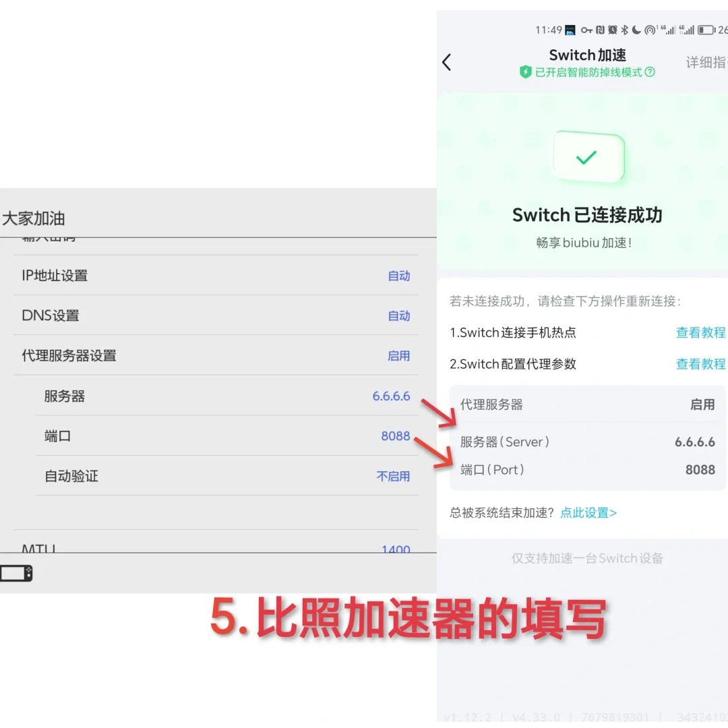728x728 pixels.
Task: Open the 详细指南 link at top right
Action: 706,62
